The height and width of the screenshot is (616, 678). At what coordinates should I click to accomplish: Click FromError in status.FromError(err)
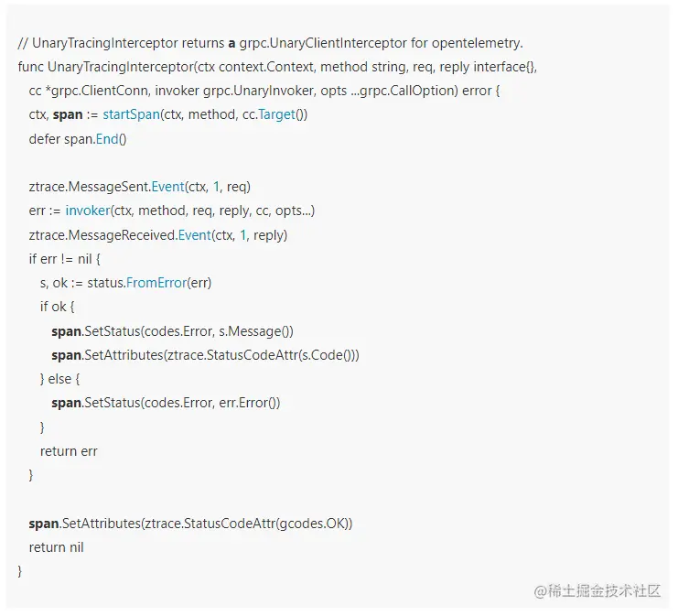pyautogui.click(x=155, y=283)
